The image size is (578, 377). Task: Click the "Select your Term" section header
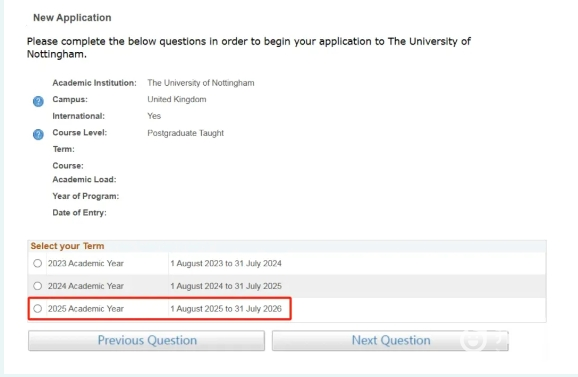coord(67,246)
